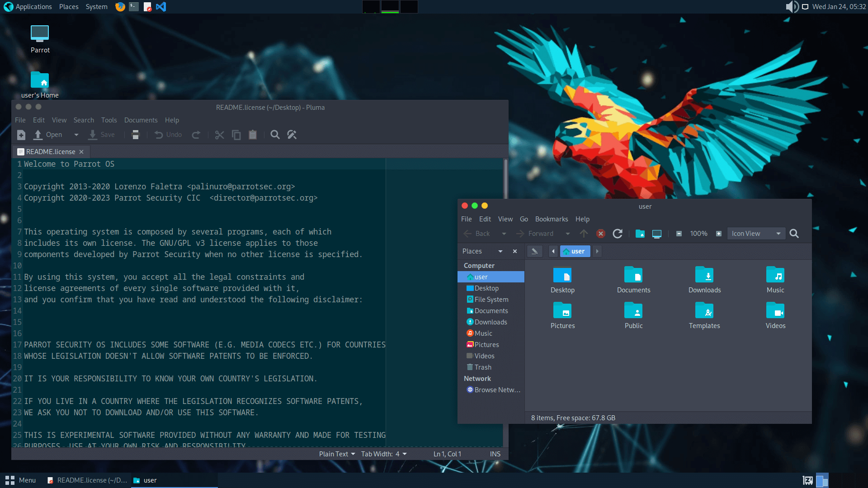The image size is (868, 488).
Task: Click the Undo button in Pluma
Action: pos(168,135)
